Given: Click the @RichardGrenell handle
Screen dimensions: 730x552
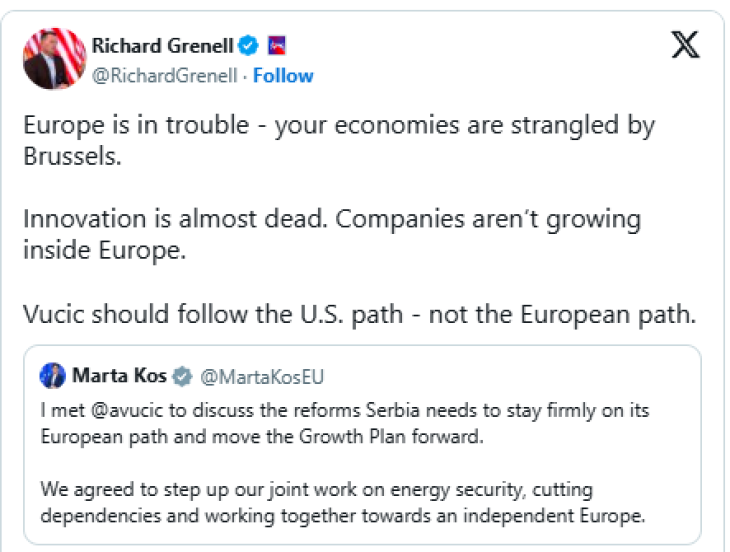Looking at the screenshot, I should (x=165, y=76).
